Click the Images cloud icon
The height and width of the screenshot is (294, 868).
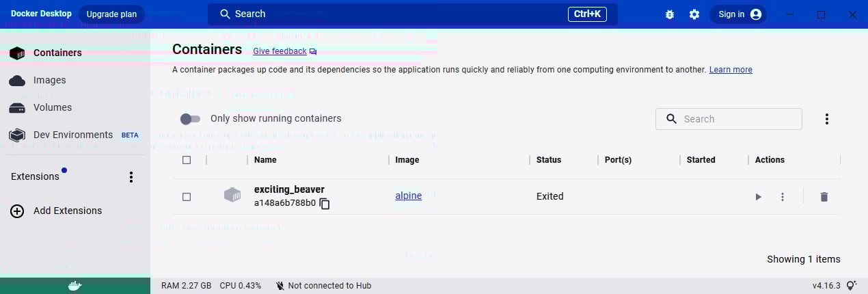(x=17, y=81)
